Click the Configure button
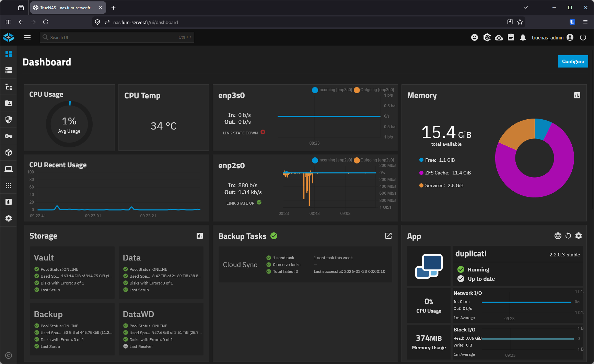 [x=573, y=61]
